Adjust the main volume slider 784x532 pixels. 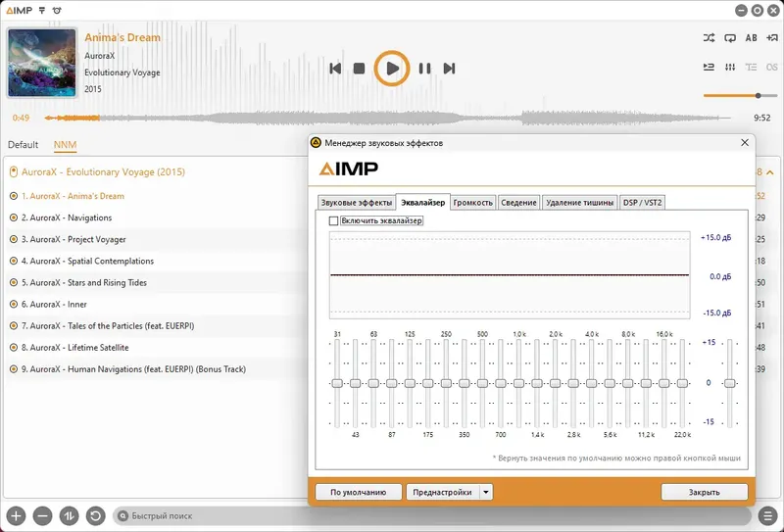click(741, 95)
